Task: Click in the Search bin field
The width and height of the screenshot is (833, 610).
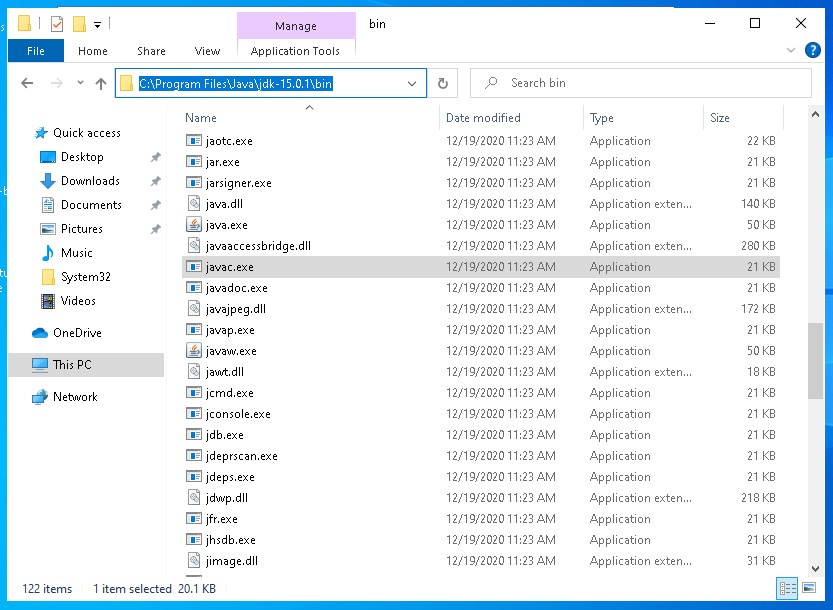Action: tap(640, 83)
